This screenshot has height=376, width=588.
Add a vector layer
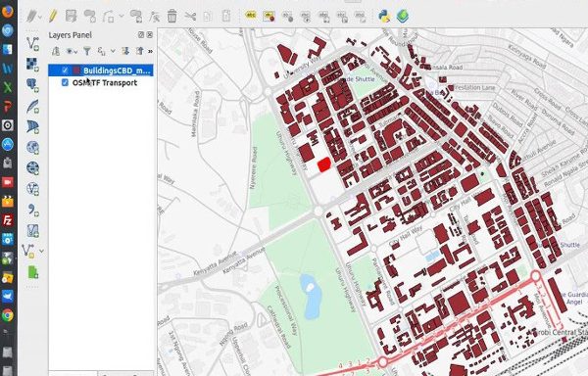[x=32, y=43]
